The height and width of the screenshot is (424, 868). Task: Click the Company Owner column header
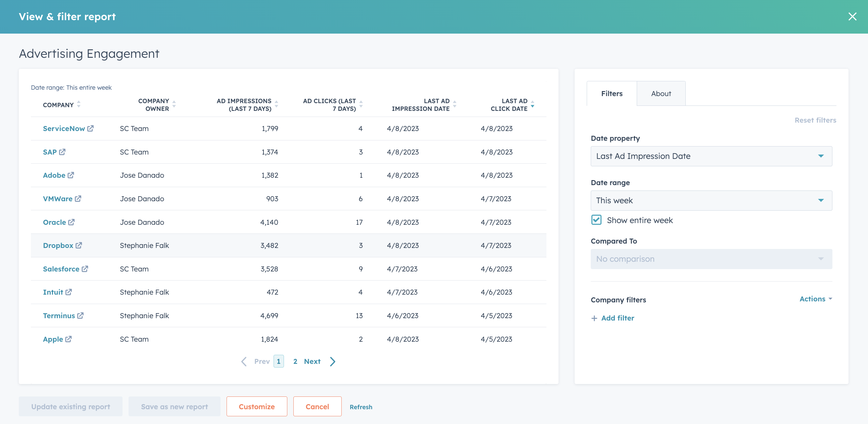coord(153,104)
